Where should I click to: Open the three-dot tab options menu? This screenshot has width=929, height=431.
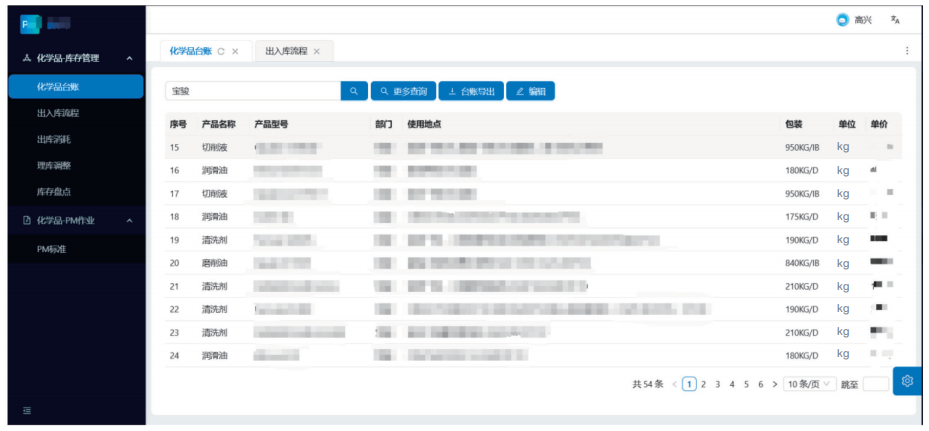[907, 51]
